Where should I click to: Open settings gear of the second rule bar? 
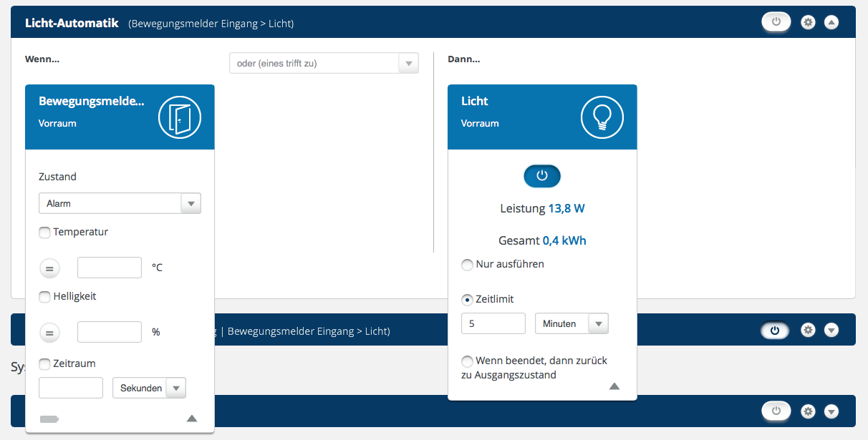coord(809,331)
